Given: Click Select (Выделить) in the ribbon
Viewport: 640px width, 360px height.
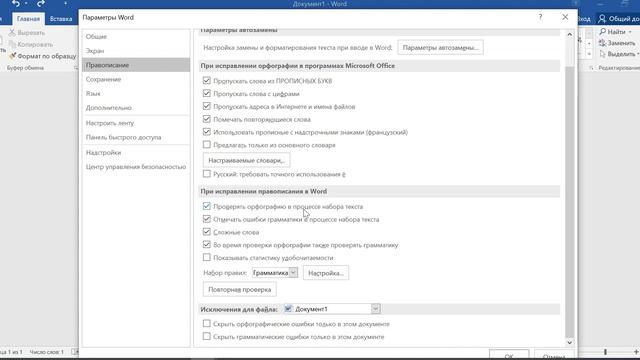Looking at the screenshot, I should [619, 54].
